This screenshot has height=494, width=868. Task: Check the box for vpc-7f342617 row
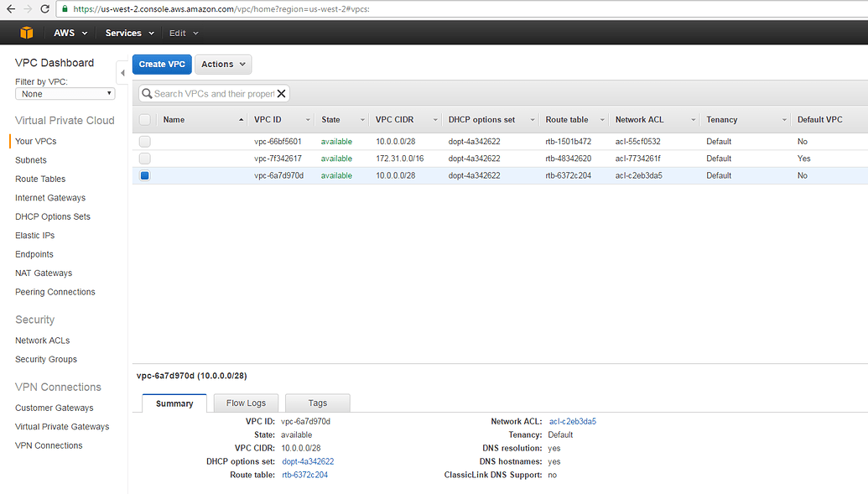pyautogui.click(x=144, y=159)
